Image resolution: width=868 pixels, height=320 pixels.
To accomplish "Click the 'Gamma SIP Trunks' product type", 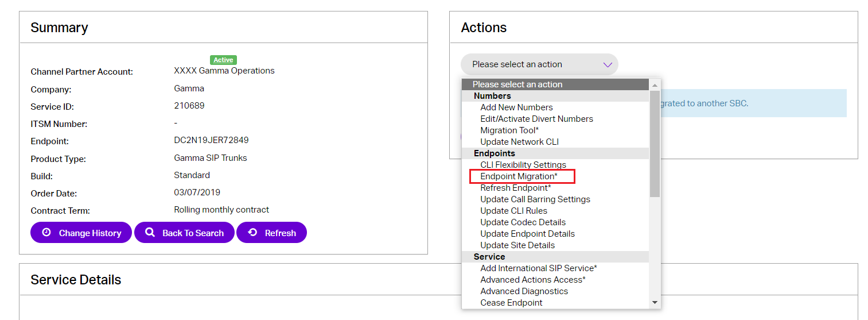I will point(211,157).
